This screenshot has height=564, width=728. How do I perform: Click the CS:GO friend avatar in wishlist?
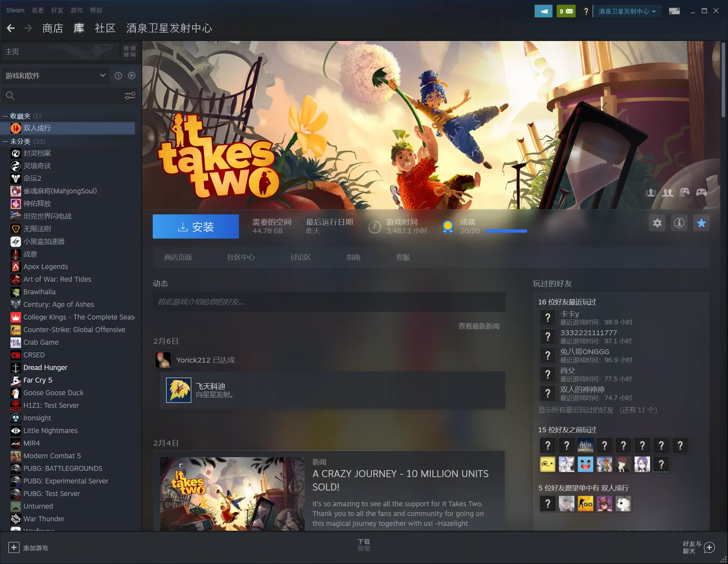coord(585,504)
